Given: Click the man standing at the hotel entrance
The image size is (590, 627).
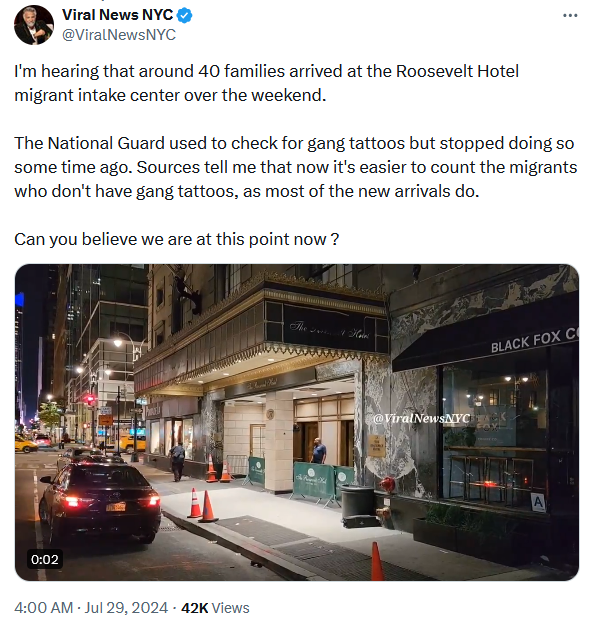Looking at the screenshot, I should 319,451.
